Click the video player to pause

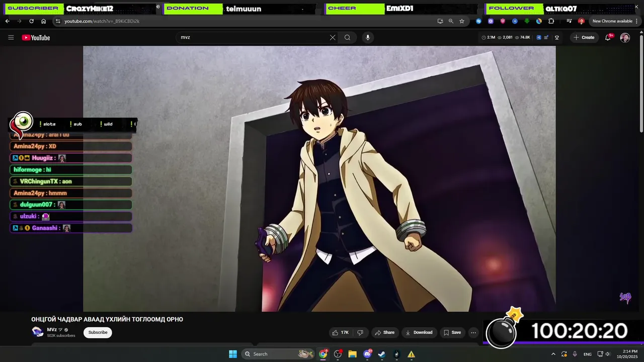click(319, 178)
